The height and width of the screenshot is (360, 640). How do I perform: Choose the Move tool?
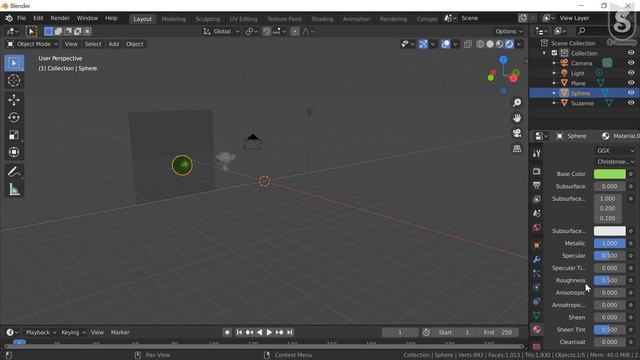pos(14,100)
